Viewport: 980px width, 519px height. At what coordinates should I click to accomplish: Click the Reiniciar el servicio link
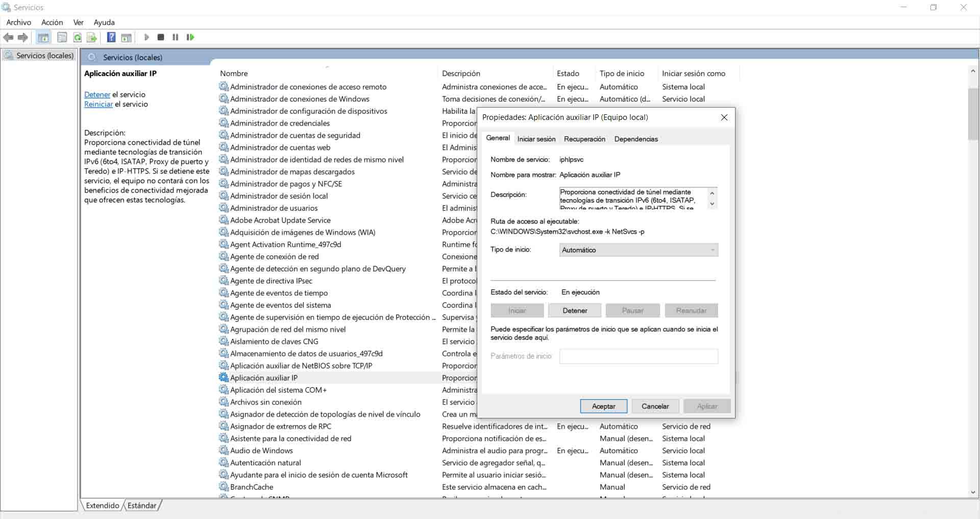click(x=99, y=104)
